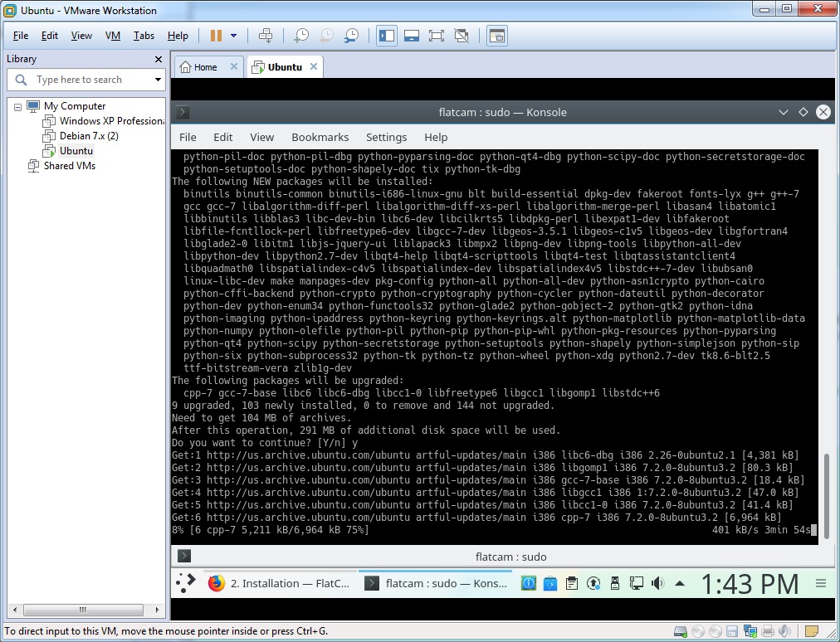Image resolution: width=840 pixels, height=642 pixels.
Task: Click the blue info tray icon
Action: (x=528, y=583)
